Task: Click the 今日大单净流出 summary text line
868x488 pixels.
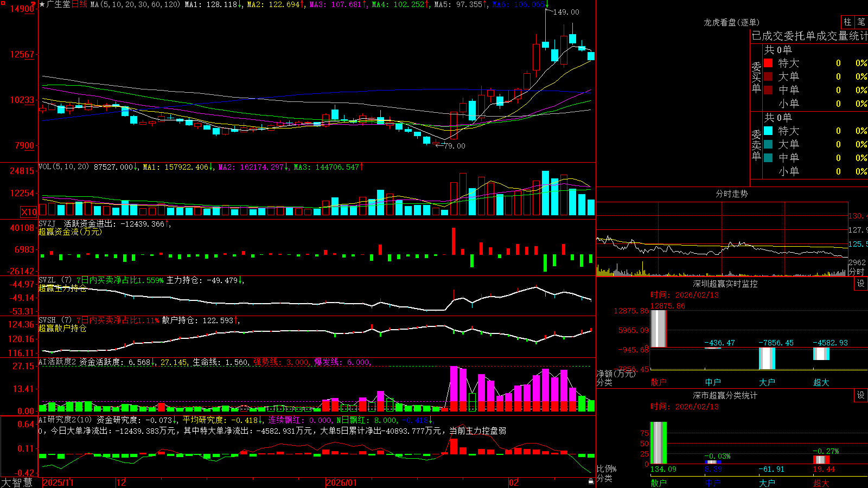Action: [272, 431]
